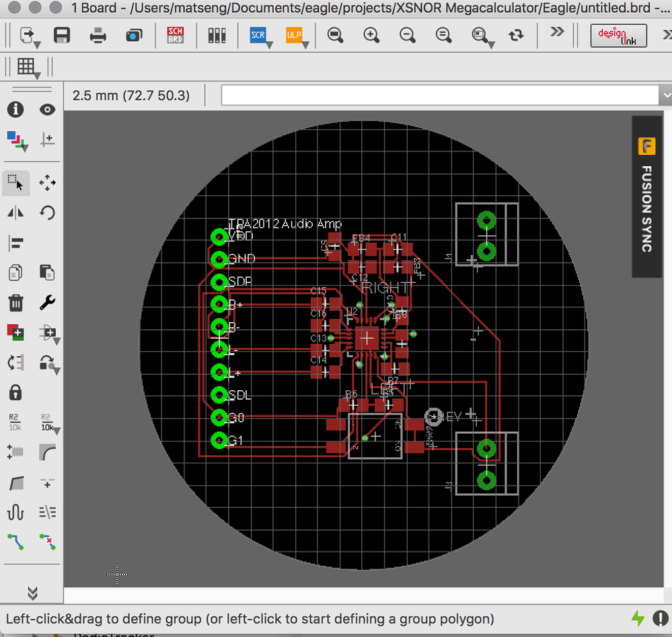Click coordinate readout 2.5 mm (72.7 50.3)

131,95
